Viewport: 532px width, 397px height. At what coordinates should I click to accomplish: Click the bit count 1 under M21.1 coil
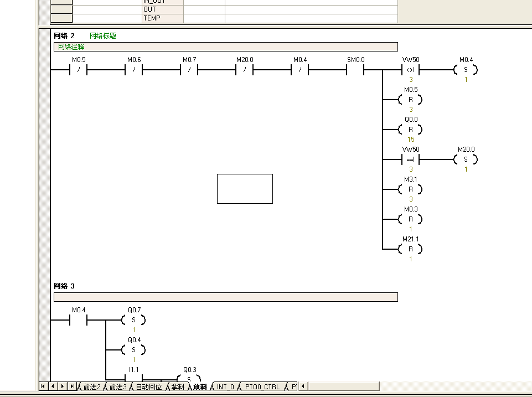pyautogui.click(x=411, y=259)
